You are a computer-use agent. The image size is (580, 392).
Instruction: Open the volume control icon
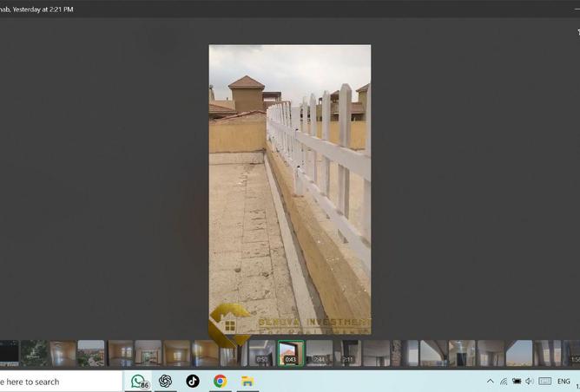point(530,381)
